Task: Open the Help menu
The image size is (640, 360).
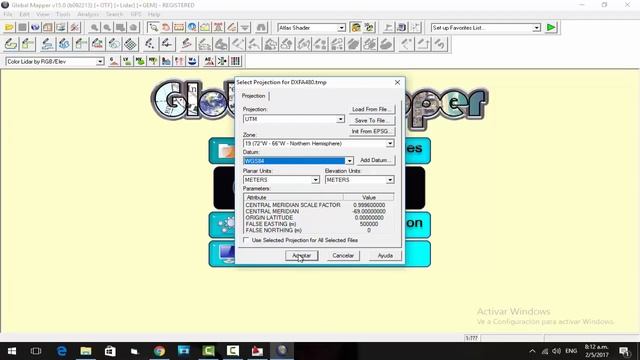Action: 153,14
